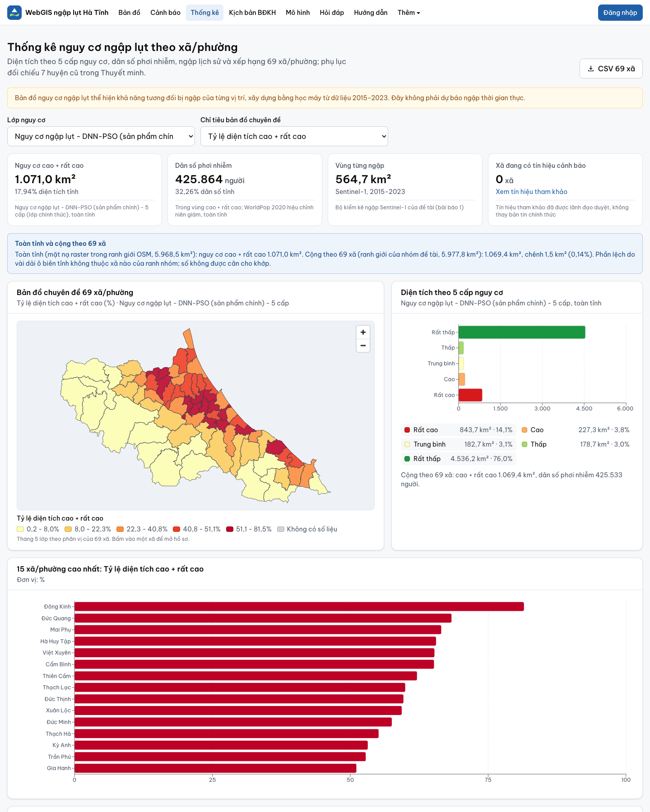Image resolution: width=650 pixels, height=812 pixels.
Task: Click the 22,3 - 40,8% legend swatch
Action: click(120, 529)
